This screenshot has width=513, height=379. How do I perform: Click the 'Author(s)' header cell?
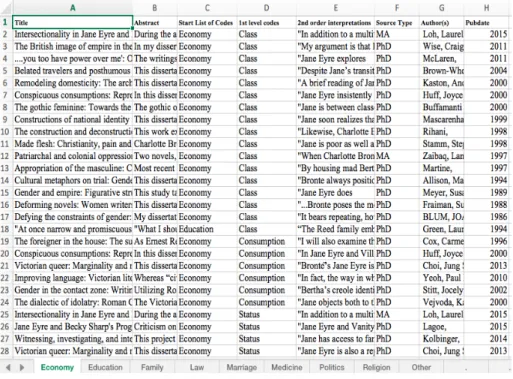442,22
